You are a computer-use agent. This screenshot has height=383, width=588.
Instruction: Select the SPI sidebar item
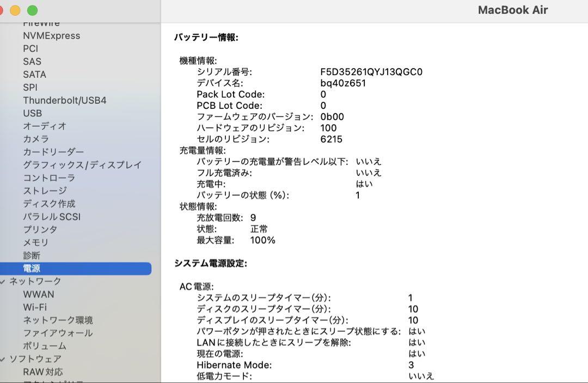click(30, 88)
